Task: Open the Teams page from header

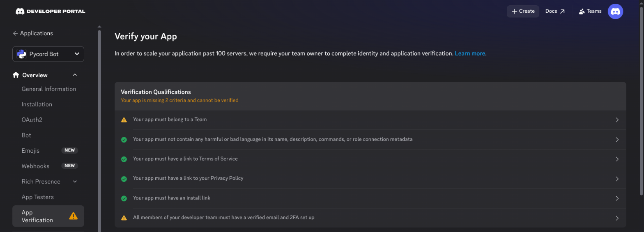Action: pos(590,11)
